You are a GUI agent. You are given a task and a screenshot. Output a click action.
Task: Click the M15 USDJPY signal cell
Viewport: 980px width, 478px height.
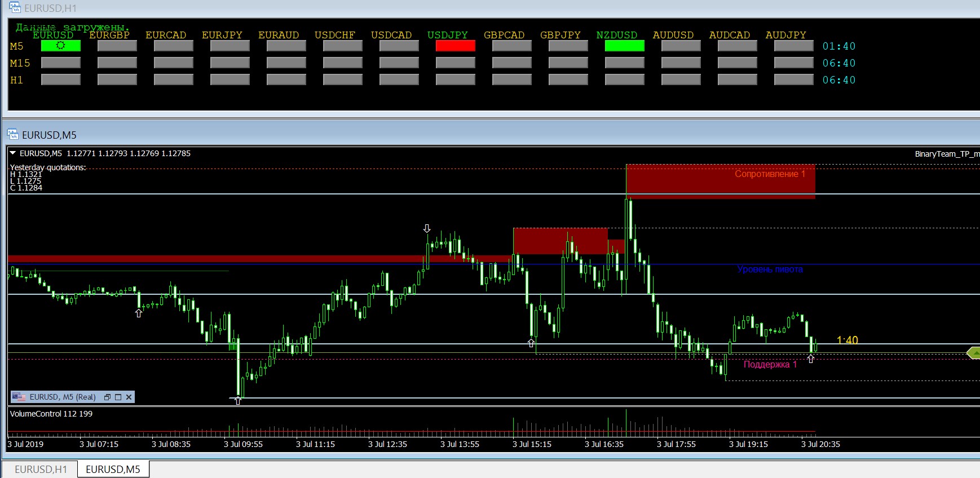(x=456, y=63)
